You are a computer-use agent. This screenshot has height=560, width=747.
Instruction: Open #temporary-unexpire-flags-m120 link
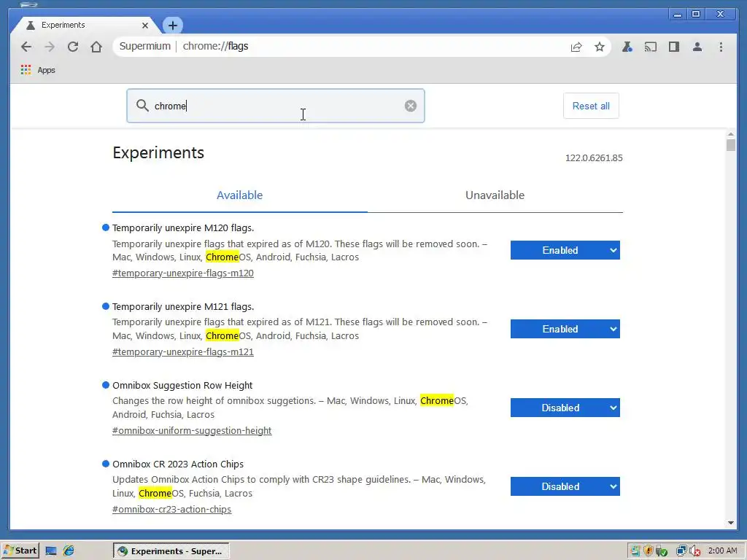tap(183, 273)
